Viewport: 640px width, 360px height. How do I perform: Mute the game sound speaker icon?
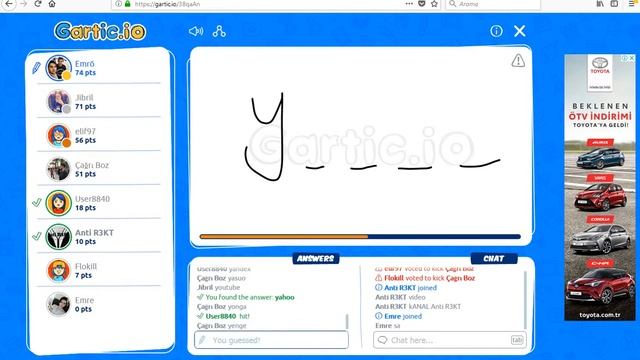196,31
